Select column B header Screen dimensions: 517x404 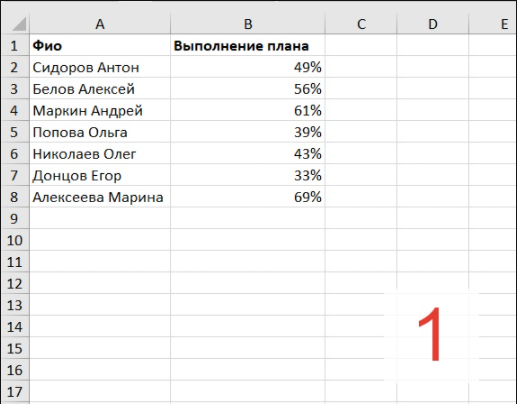248,24
